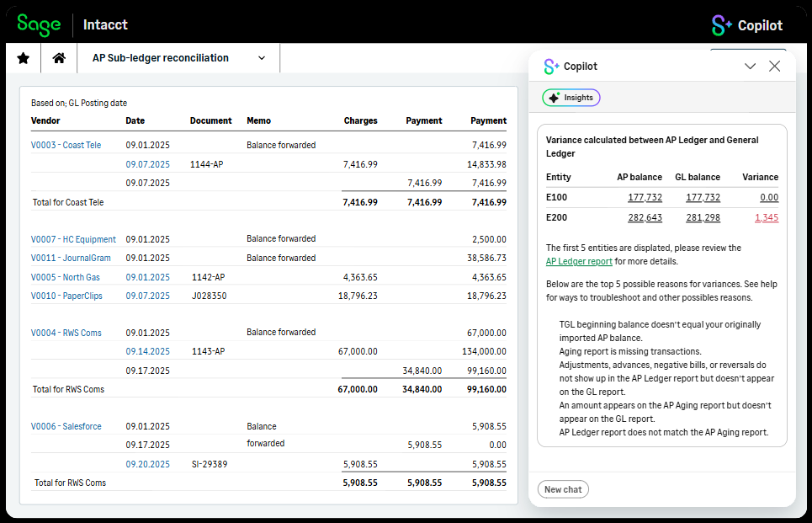The image size is (812, 523).
Task: Click the Charges column header
Action: pos(360,120)
